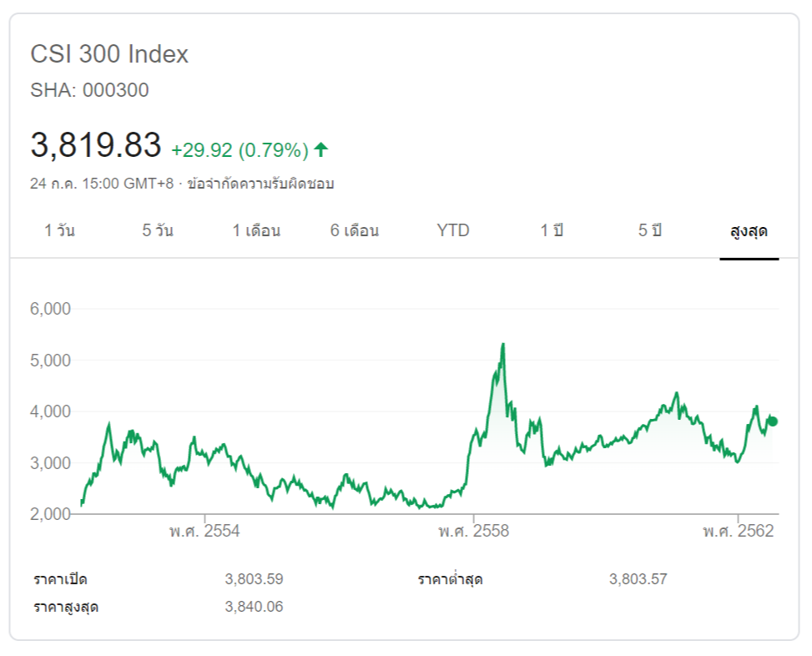Switch chart to 1 ปี
812x656 pixels.
(x=552, y=231)
